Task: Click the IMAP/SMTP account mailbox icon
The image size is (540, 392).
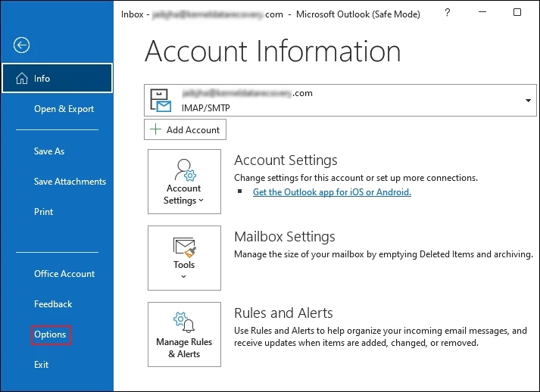Action: click(161, 100)
